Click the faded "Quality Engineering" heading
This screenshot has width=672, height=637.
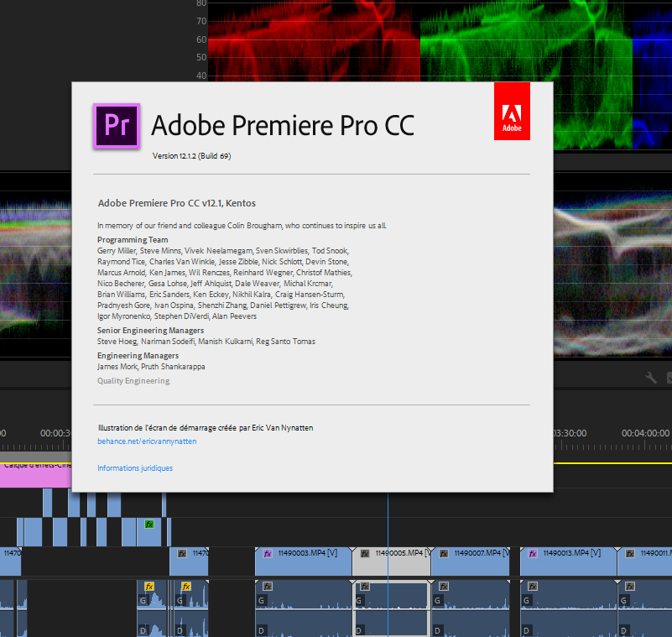point(133,381)
